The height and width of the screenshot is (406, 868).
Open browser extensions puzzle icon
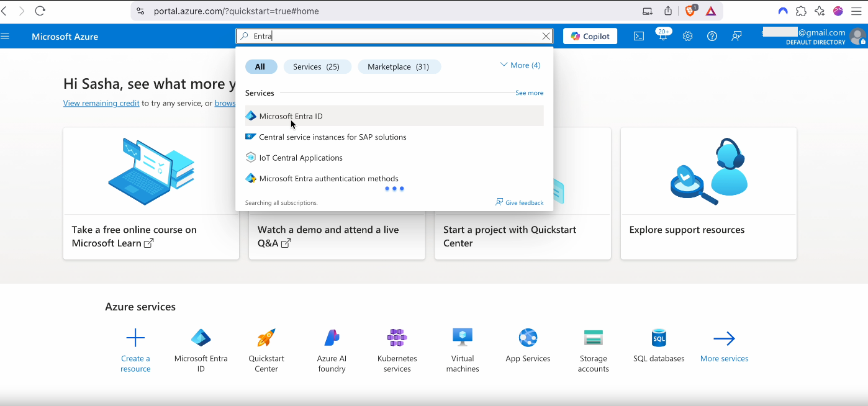click(x=801, y=11)
